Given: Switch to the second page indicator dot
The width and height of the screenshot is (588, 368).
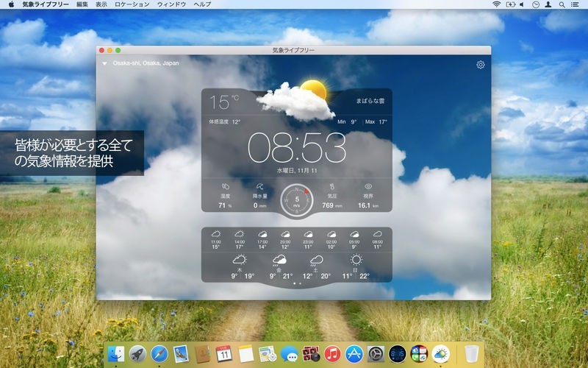Looking at the screenshot, I should pos(300,283).
